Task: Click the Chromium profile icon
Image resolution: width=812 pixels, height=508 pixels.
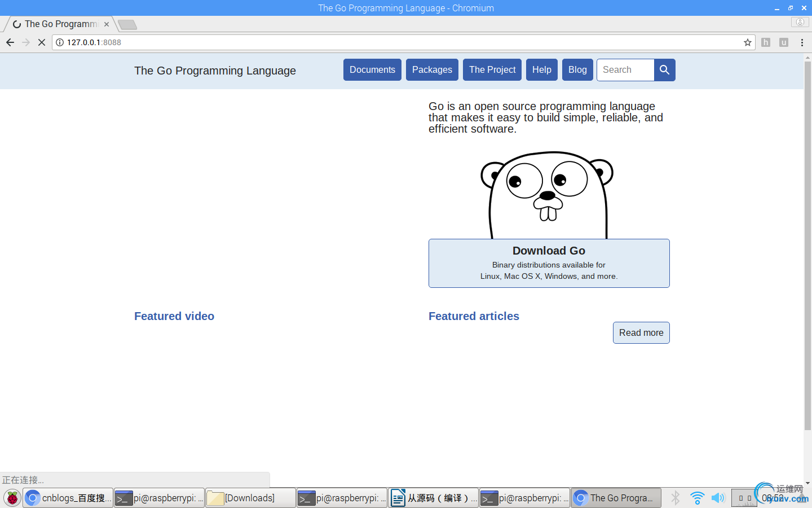Action: click(x=800, y=22)
